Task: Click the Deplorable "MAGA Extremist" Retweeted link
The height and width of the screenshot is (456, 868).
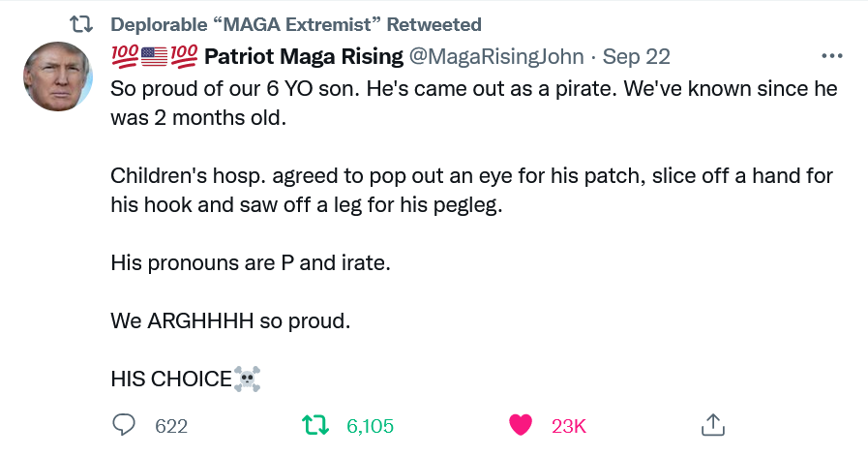Action: tap(295, 24)
